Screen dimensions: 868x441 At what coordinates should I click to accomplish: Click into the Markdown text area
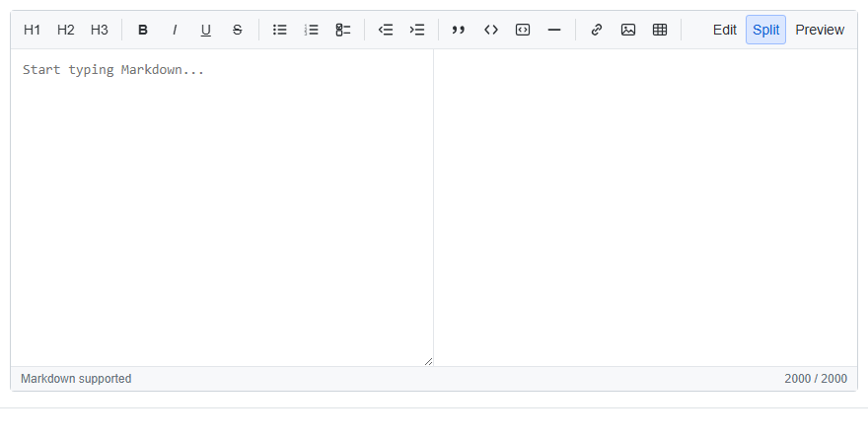222,207
